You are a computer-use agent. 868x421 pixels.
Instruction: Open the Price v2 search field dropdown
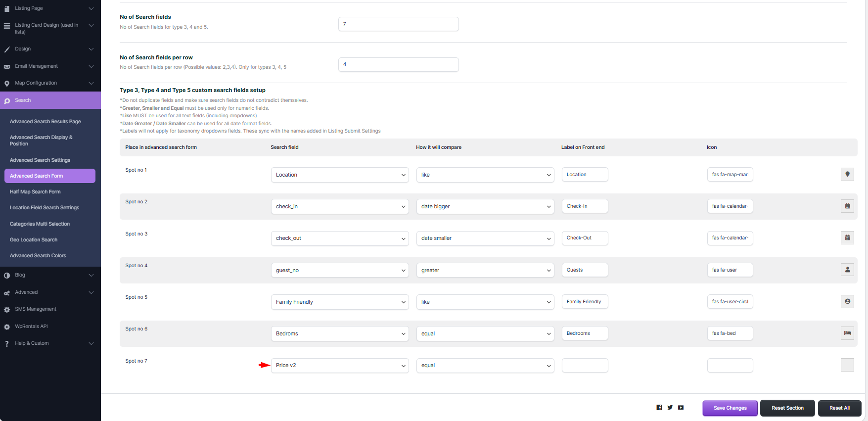click(x=340, y=366)
